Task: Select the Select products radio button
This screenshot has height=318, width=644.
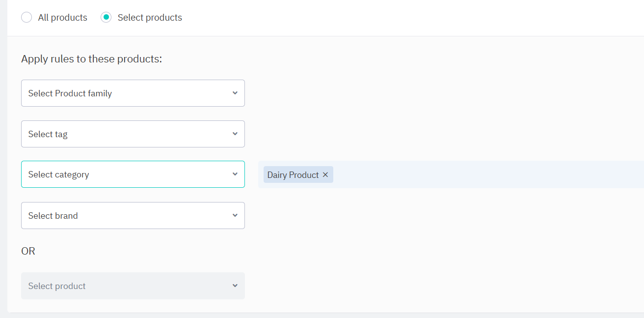Action: (106, 18)
